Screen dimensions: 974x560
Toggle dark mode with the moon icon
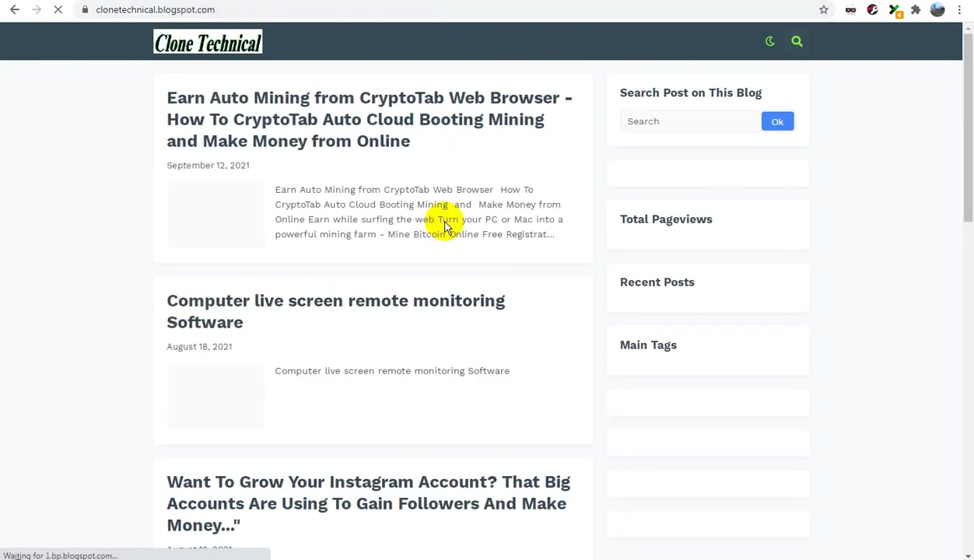769,41
